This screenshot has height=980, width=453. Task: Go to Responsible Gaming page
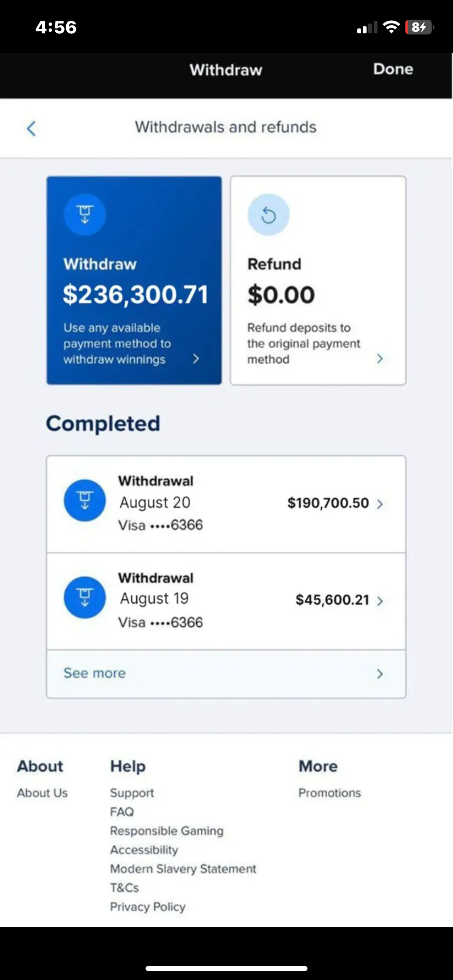tap(167, 831)
